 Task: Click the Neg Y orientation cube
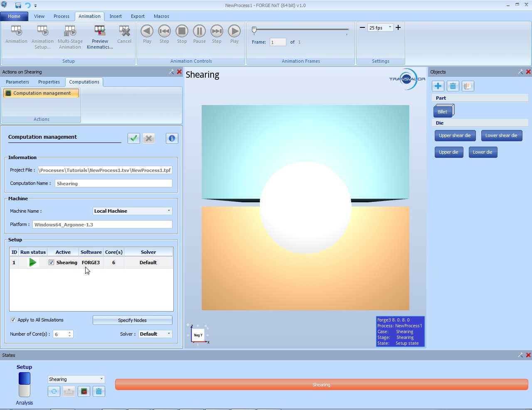[x=198, y=335]
